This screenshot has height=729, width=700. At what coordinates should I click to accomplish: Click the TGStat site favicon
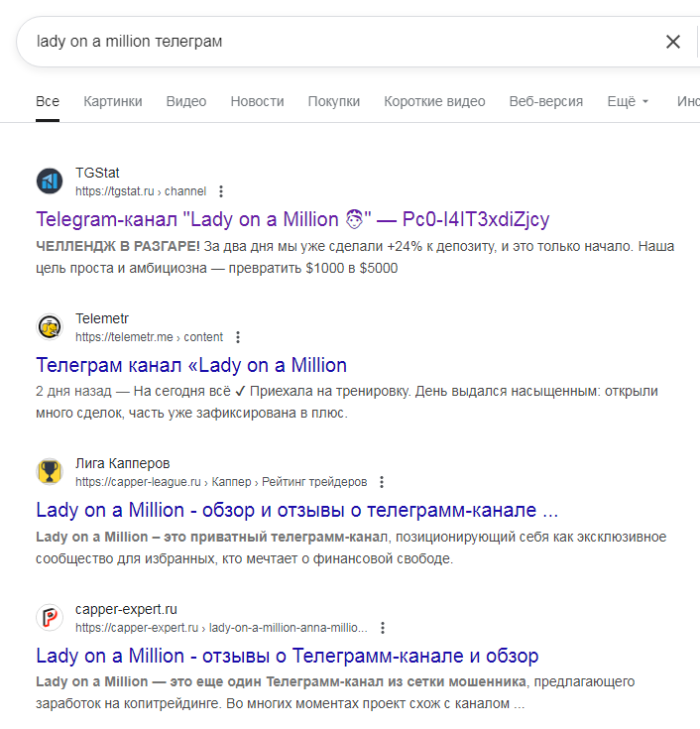50,181
